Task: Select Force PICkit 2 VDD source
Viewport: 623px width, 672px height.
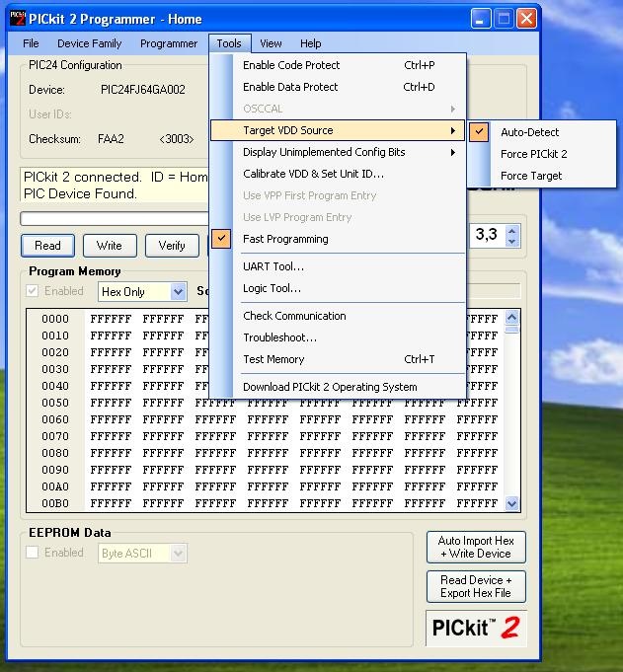Action: pos(542,154)
